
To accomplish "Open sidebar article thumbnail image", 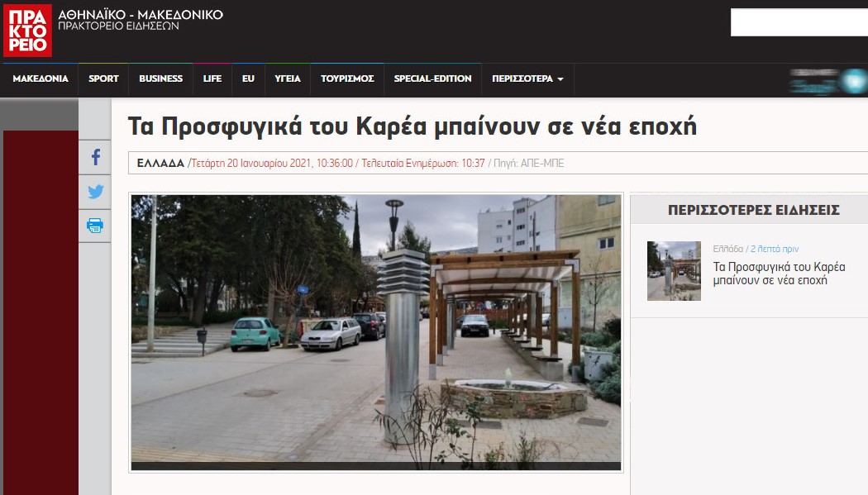I will pos(674,271).
